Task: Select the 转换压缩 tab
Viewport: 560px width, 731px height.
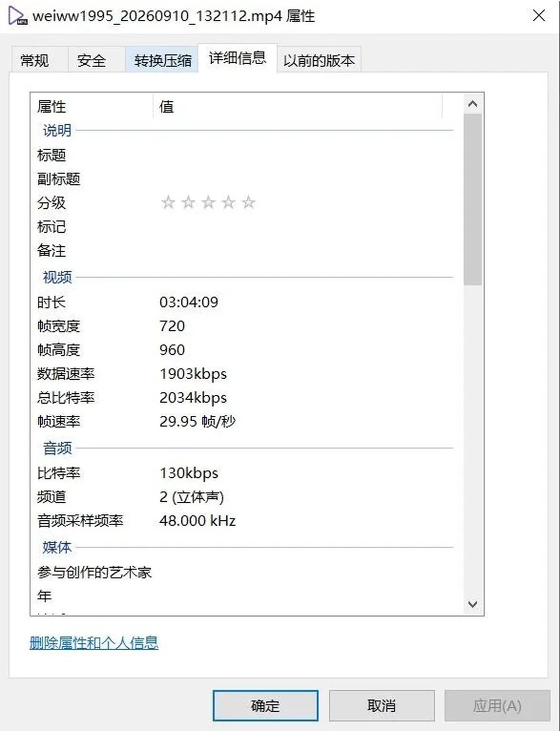Action: (163, 60)
